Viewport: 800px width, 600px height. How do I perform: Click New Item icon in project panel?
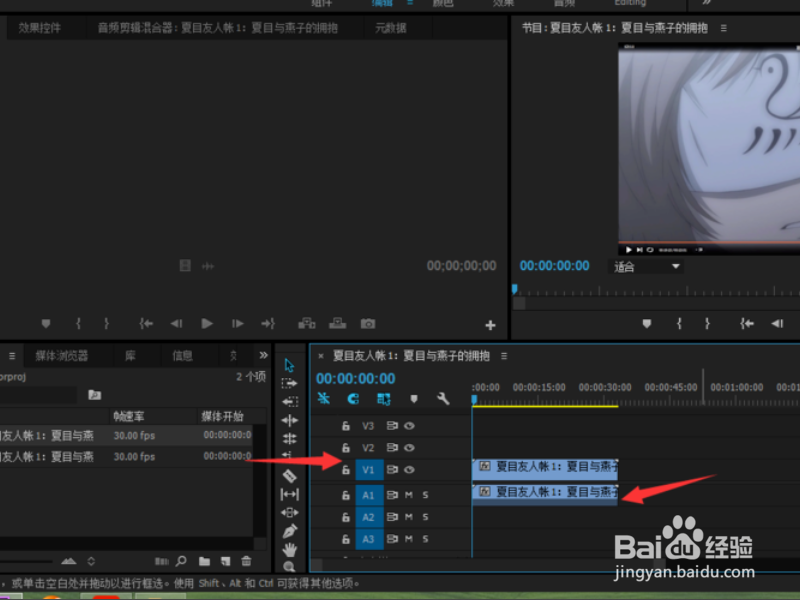[225, 561]
